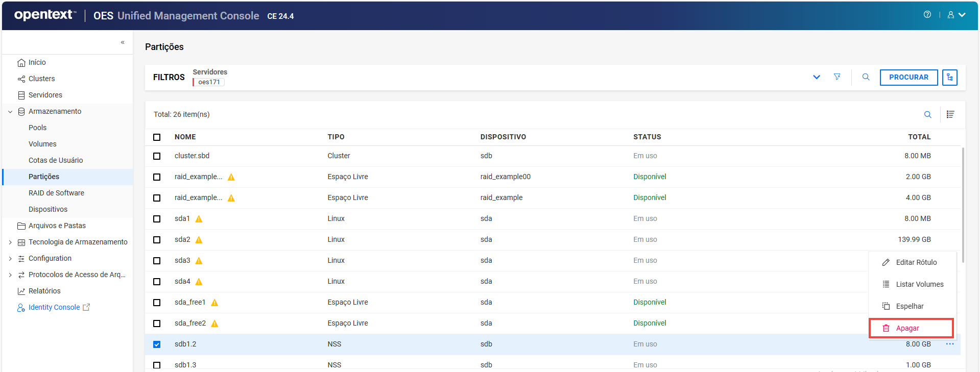
Task: Open the user account menu
Action: point(956,15)
